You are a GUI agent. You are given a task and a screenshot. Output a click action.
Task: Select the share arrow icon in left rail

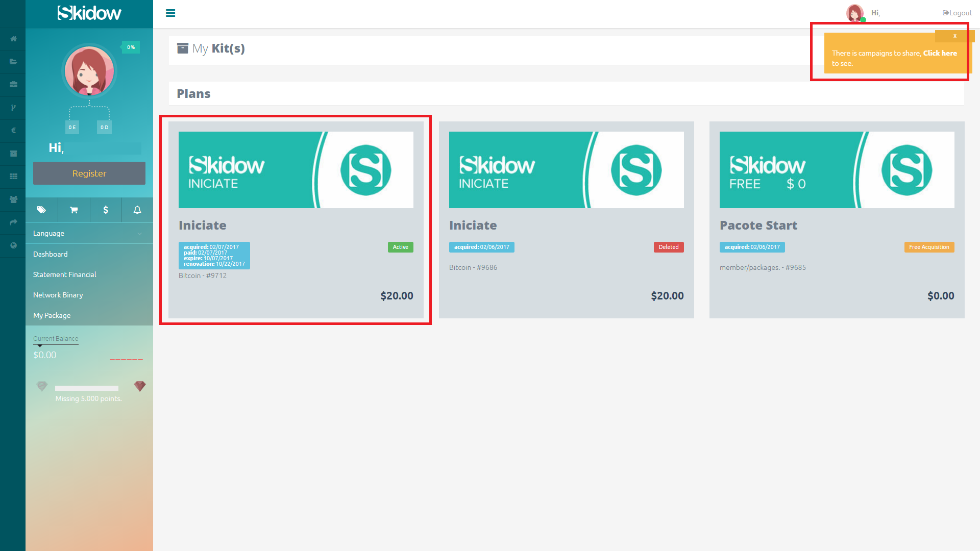pos(13,222)
